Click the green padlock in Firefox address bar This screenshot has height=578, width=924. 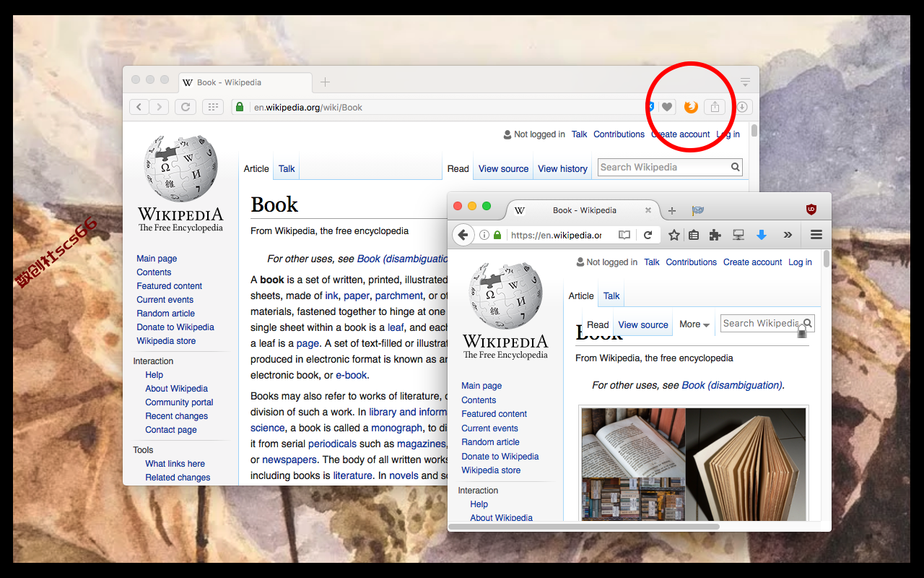click(x=497, y=235)
